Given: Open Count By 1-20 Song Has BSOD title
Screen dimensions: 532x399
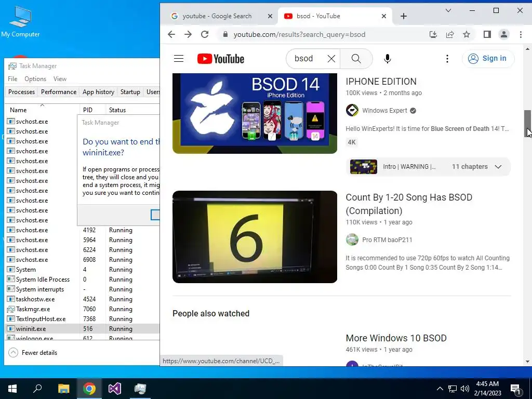Looking at the screenshot, I should tap(409, 204).
